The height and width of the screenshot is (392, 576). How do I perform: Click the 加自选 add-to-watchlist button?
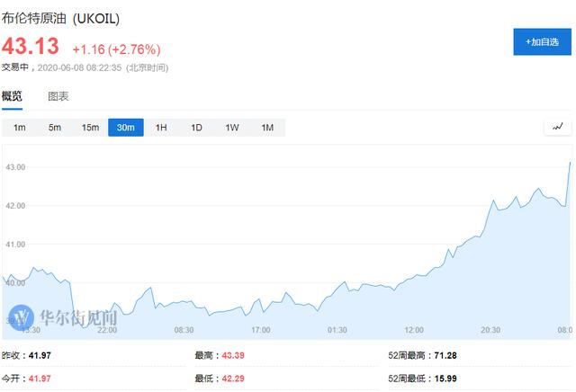[x=542, y=42]
